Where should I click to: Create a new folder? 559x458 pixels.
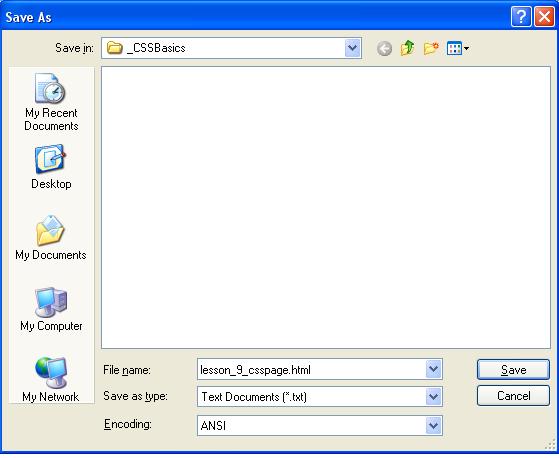(431, 48)
